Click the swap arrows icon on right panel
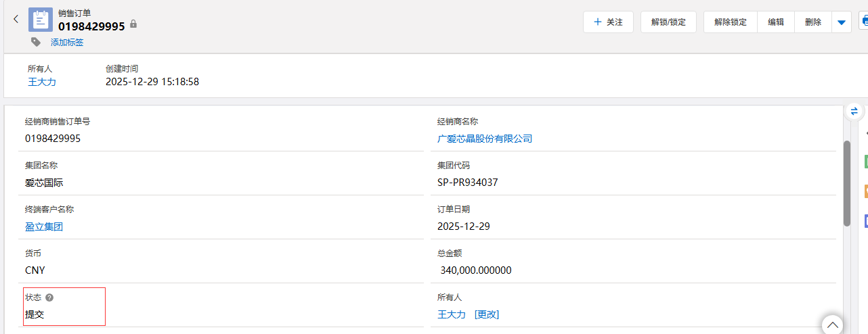 coord(854,112)
